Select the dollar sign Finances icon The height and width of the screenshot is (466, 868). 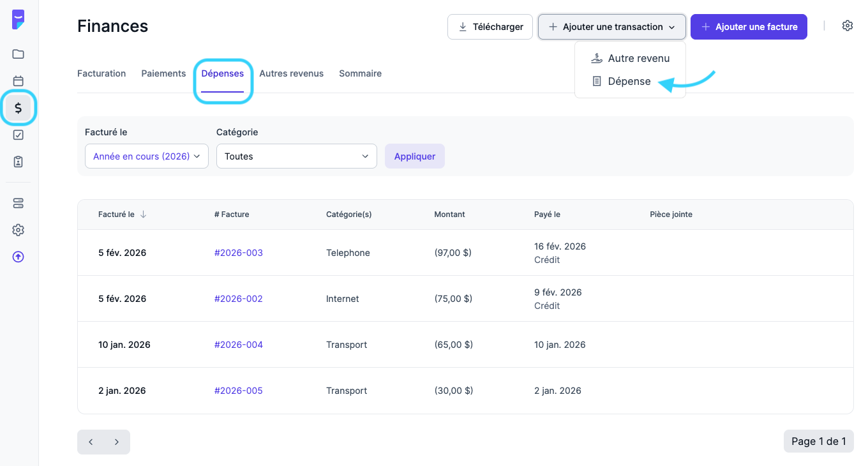pyautogui.click(x=19, y=108)
